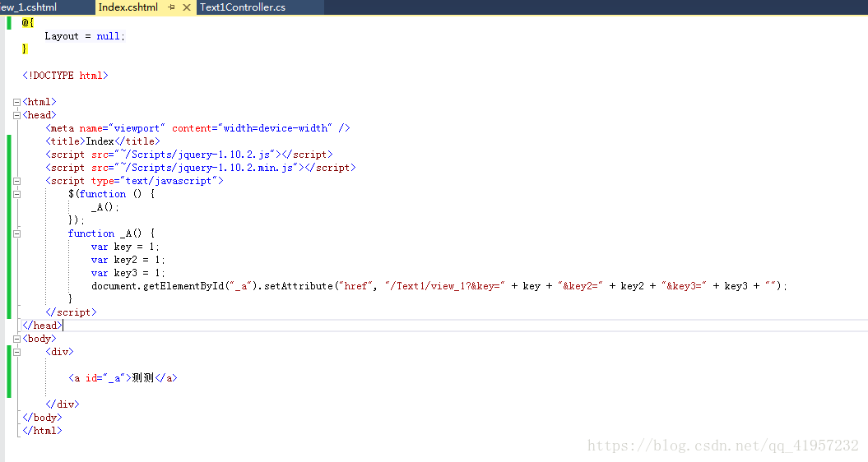Open the partially visible view_1.cshtml tab

coord(29,7)
